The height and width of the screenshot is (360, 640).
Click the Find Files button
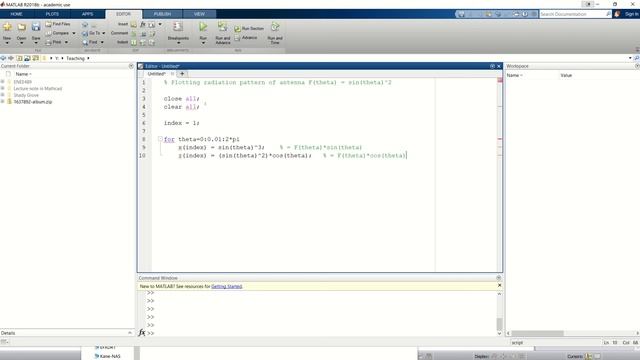coord(58,24)
